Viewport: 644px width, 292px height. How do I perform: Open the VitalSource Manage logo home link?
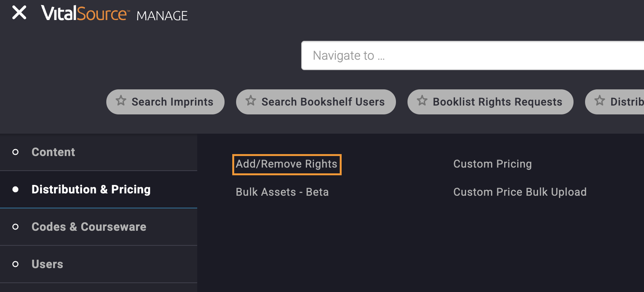pos(114,13)
